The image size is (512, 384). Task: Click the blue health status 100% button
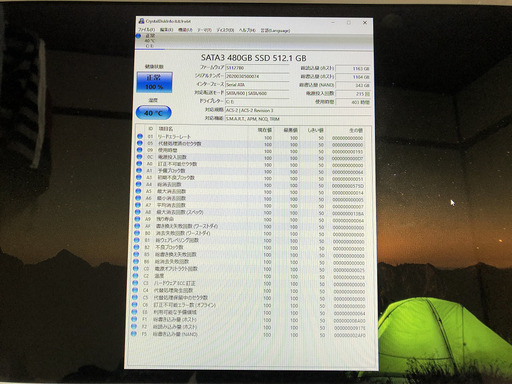(154, 82)
